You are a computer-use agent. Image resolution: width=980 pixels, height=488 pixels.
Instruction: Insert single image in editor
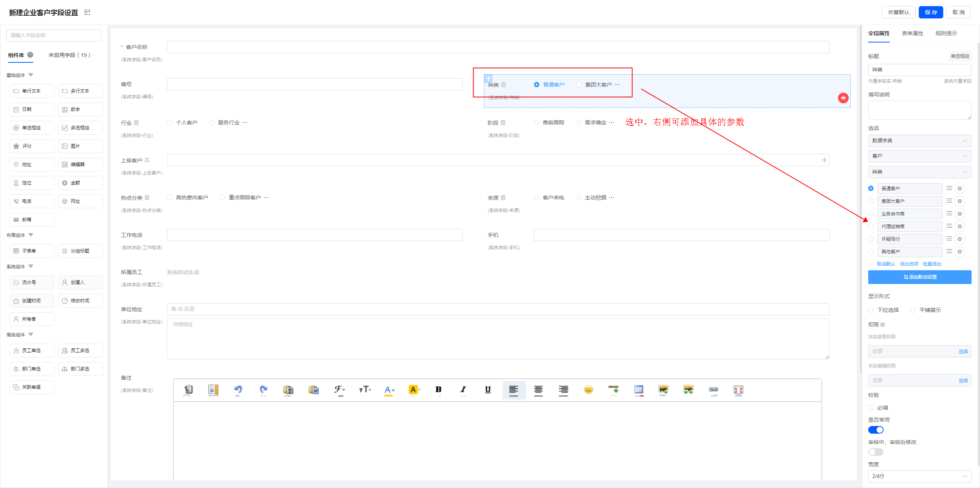coord(663,390)
